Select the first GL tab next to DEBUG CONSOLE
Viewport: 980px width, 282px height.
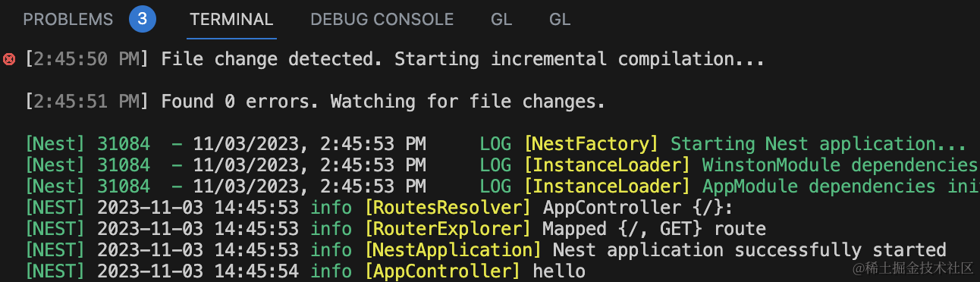point(501,20)
